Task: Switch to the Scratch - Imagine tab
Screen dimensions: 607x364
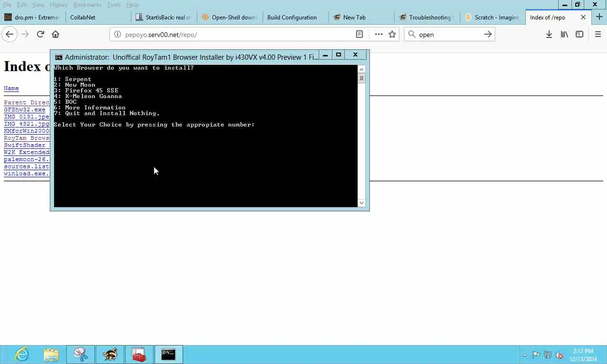Action: point(493,17)
